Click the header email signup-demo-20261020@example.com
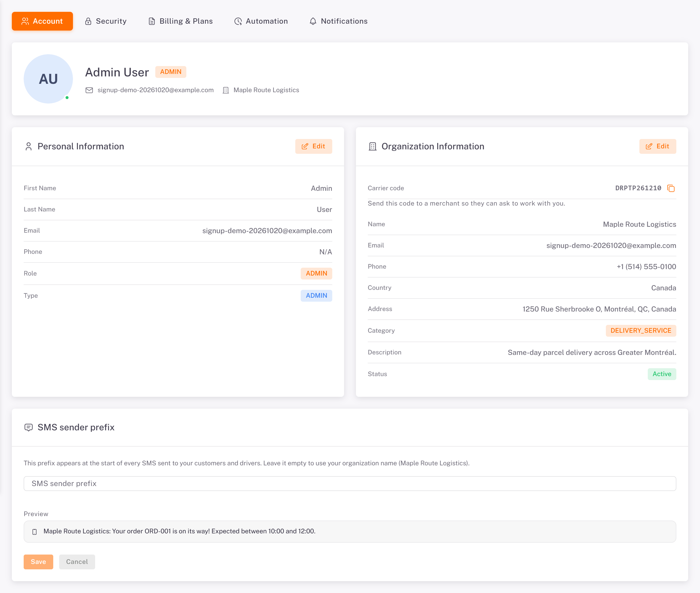 [x=155, y=90]
